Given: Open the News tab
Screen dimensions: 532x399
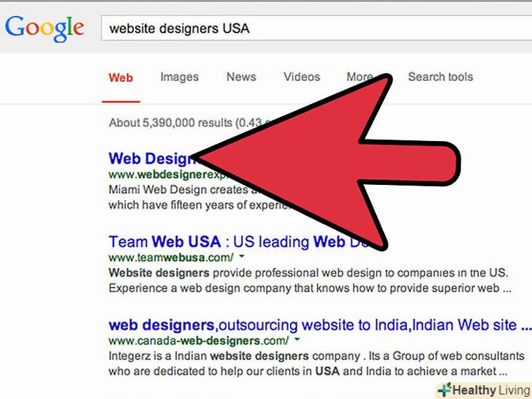Looking at the screenshot, I should [x=241, y=77].
